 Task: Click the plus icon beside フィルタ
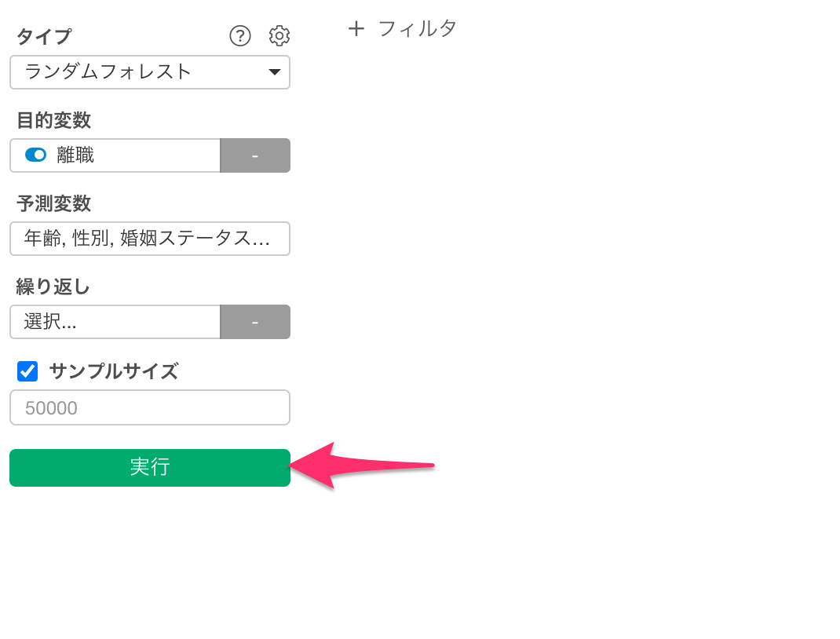[x=356, y=28]
